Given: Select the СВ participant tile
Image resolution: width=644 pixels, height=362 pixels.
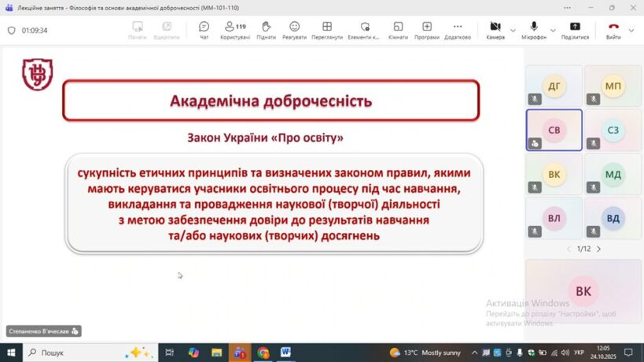Looking at the screenshot, I should [554, 130].
